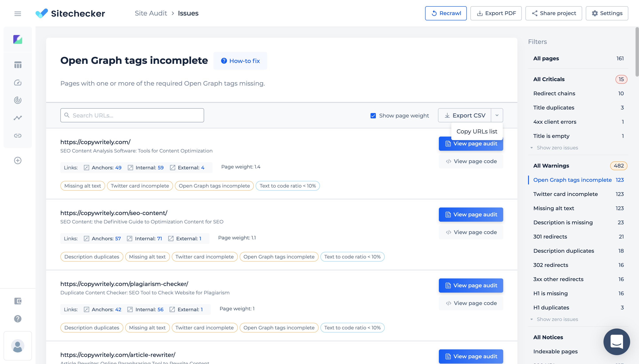The width and height of the screenshot is (639, 364).
Task: Click the Sitechecker logo
Action: (70, 13)
